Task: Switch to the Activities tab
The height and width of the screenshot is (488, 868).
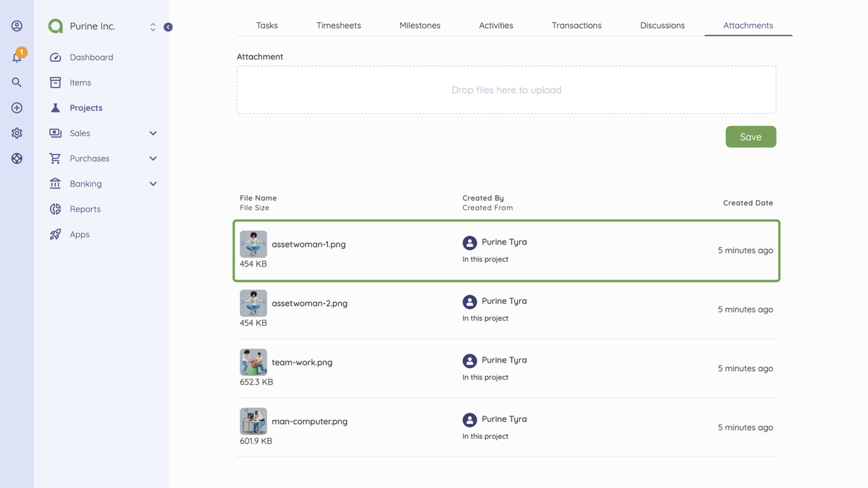Action: tap(496, 25)
